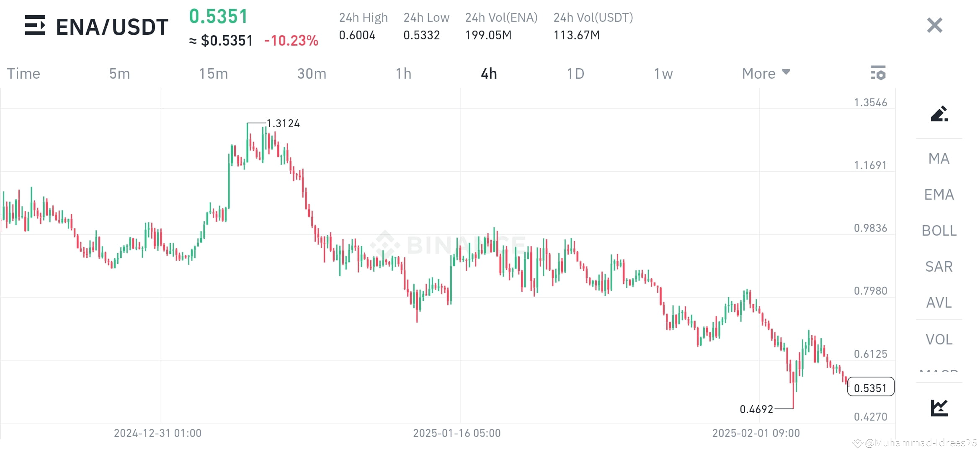Select the 5m timeframe
This screenshot has width=980, height=452.
pos(120,73)
